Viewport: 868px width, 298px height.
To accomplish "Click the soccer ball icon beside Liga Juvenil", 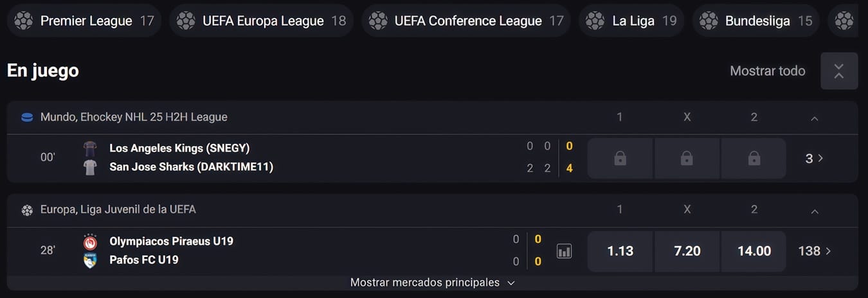I will click(x=27, y=210).
